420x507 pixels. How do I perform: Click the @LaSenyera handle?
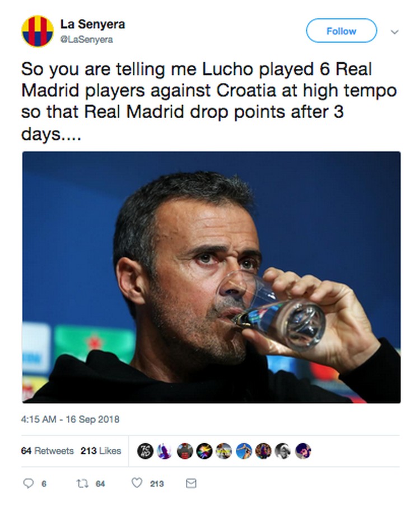pos(86,38)
